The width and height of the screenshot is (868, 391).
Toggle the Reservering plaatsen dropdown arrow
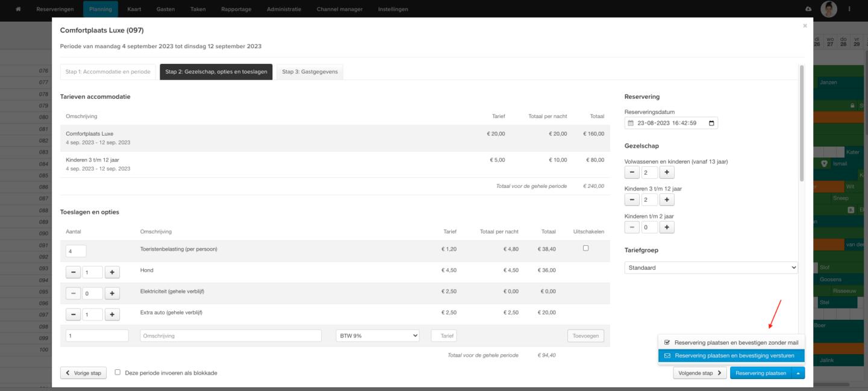tap(798, 374)
